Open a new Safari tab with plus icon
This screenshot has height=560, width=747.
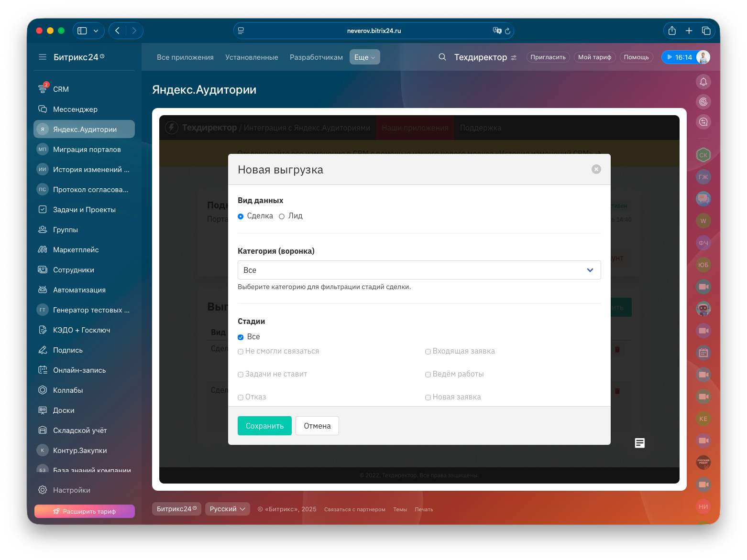(x=689, y=31)
